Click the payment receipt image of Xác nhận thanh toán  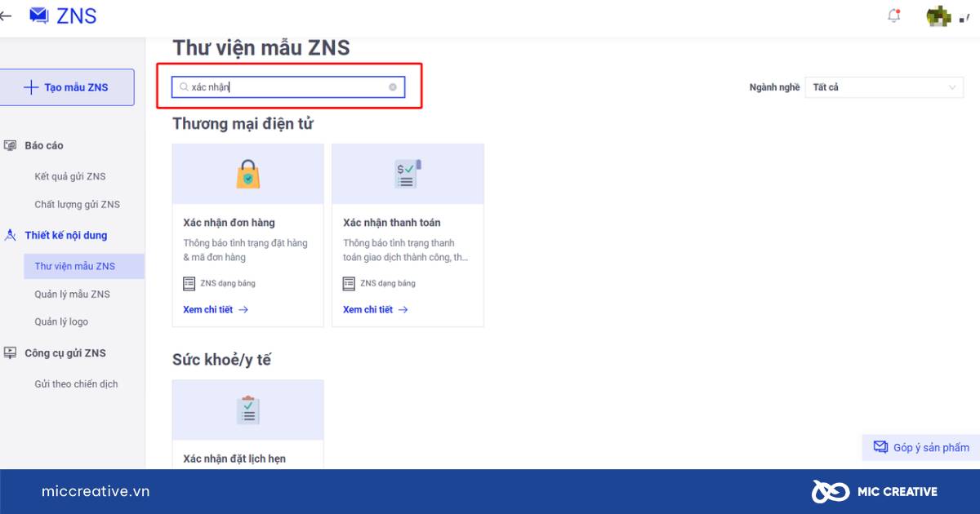click(x=408, y=174)
